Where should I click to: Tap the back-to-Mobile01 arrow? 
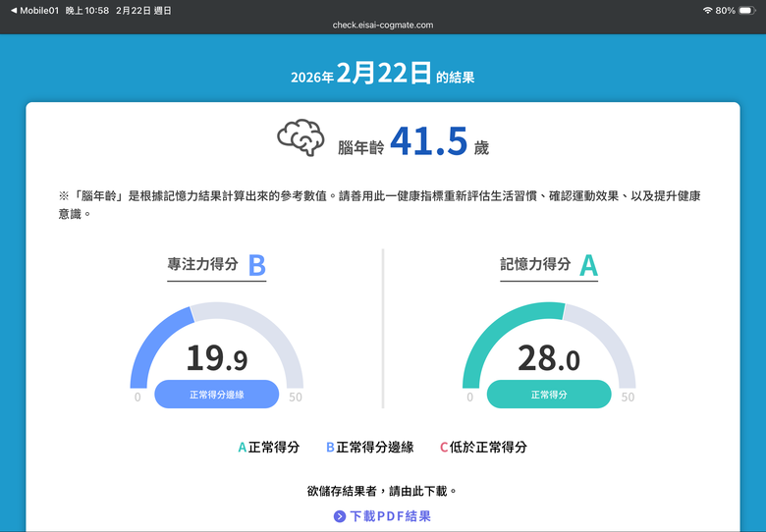coord(14,10)
